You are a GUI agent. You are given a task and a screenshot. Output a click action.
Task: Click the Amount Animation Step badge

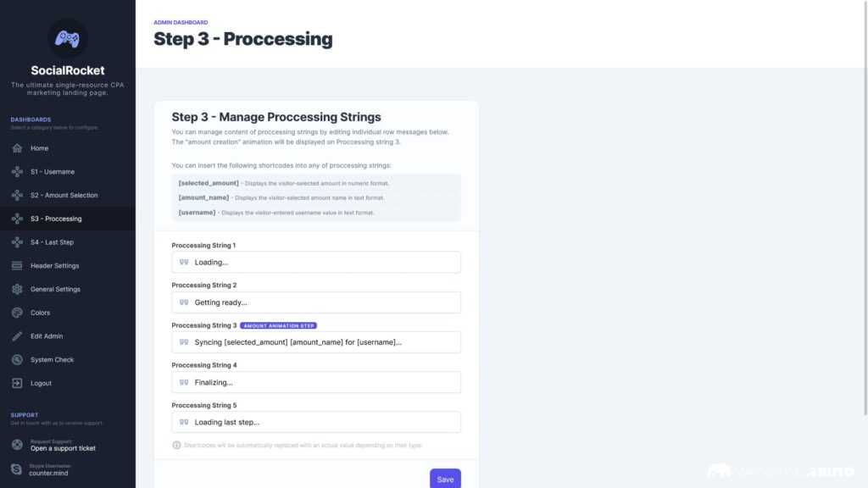point(279,325)
